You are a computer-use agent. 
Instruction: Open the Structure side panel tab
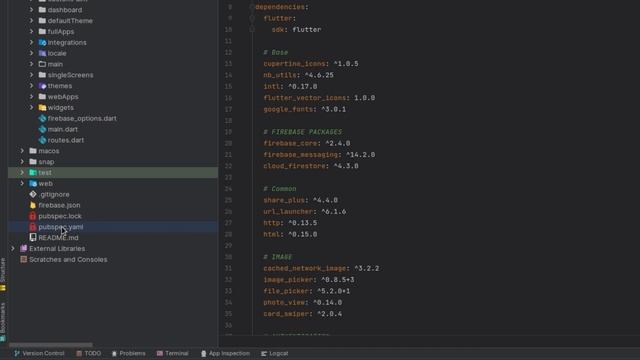[x=3, y=274]
